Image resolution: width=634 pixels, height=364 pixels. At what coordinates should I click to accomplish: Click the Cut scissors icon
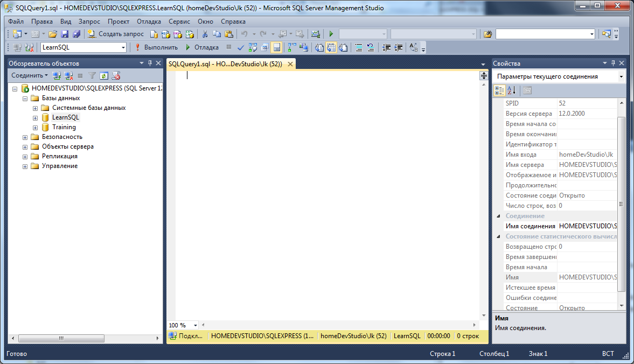(x=205, y=34)
